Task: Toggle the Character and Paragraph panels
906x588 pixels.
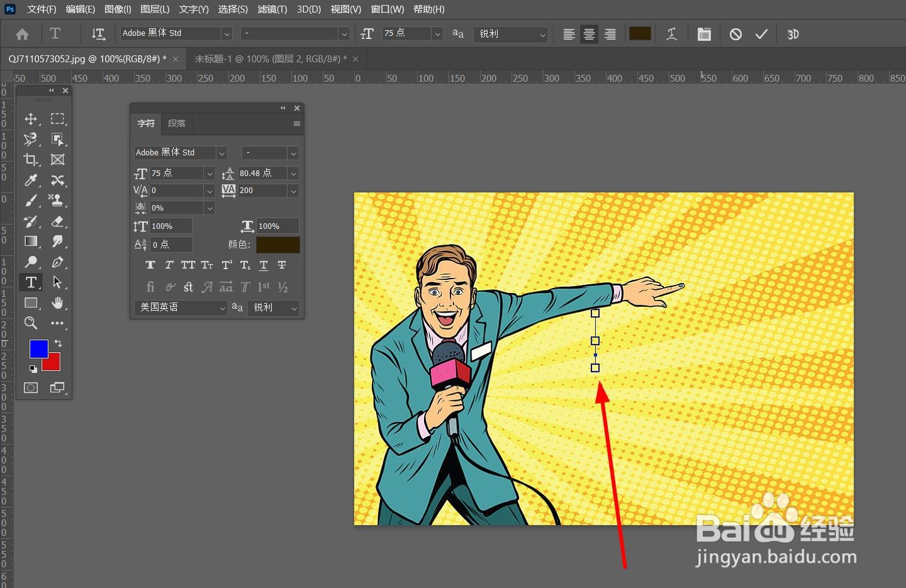Action: (x=704, y=34)
